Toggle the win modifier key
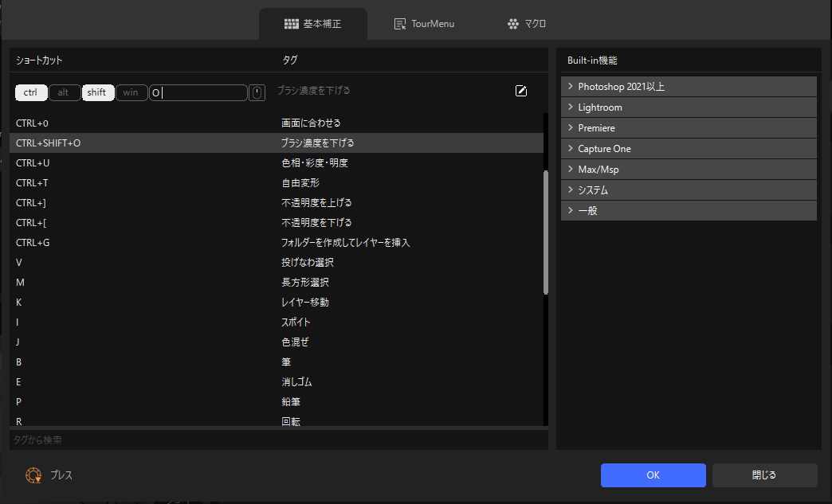The height and width of the screenshot is (504, 832). [x=131, y=92]
